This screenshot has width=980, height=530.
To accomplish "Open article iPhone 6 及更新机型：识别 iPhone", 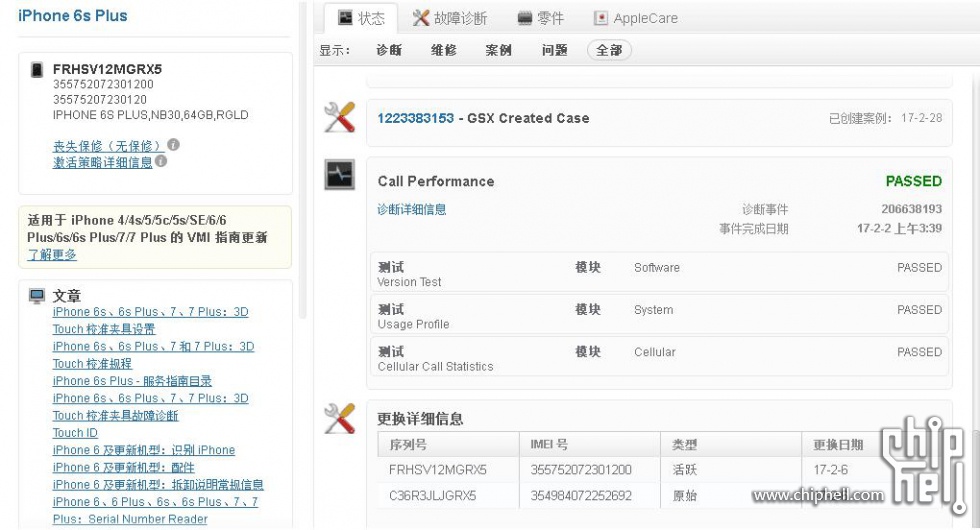I will (144, 450).
